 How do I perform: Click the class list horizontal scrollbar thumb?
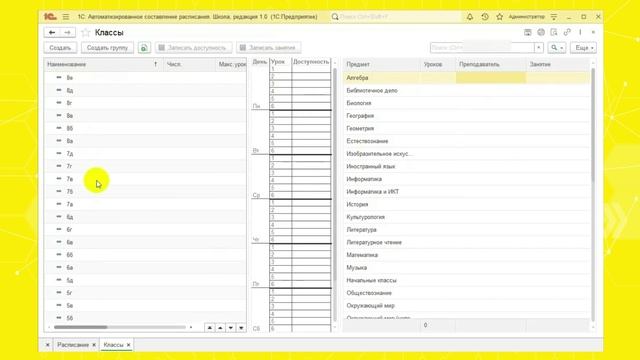[80, 327]
